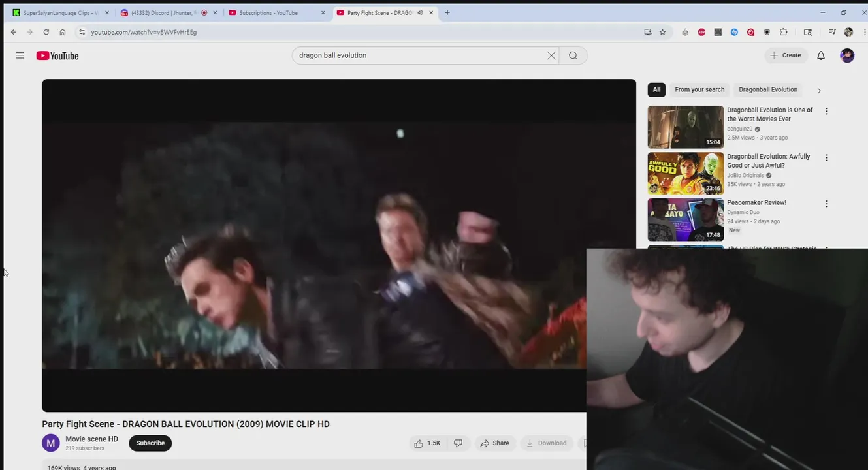Open penguinz0 channel link

pos(739,129)
